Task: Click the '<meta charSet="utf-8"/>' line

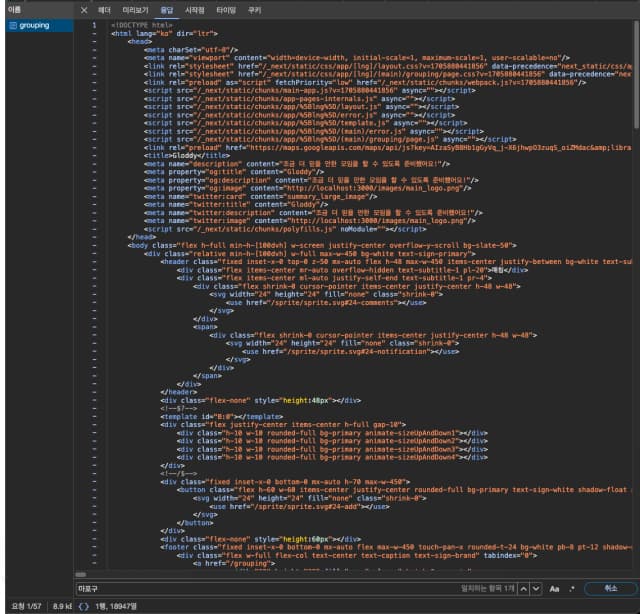Action: 191,50
